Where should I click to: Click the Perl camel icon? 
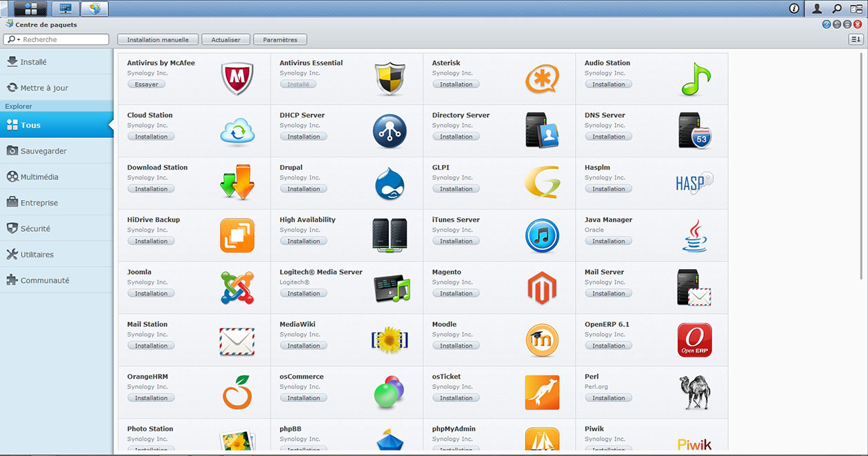pyautogui.click(x=694, y=391)
